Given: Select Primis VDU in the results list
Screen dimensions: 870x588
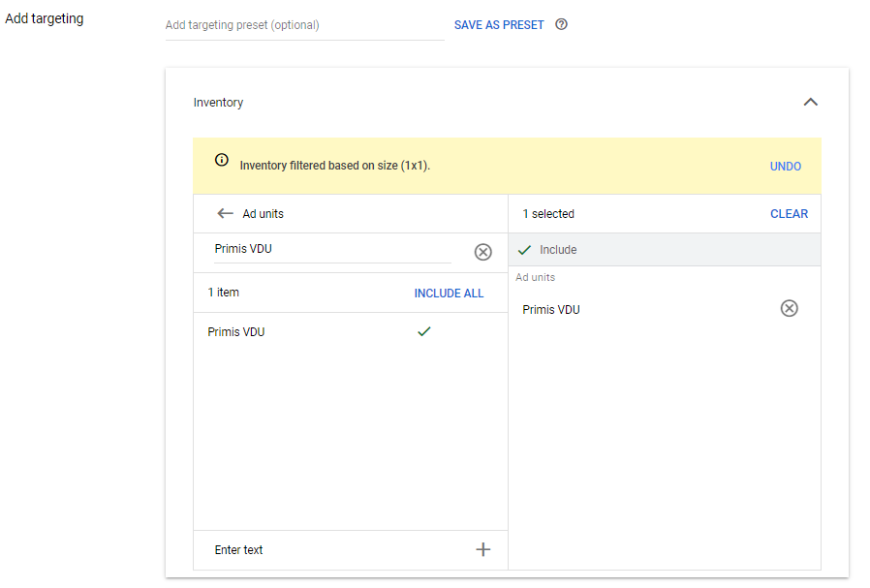Looking at the screenshot, I should pyautogui.click(x=236, y=332).
